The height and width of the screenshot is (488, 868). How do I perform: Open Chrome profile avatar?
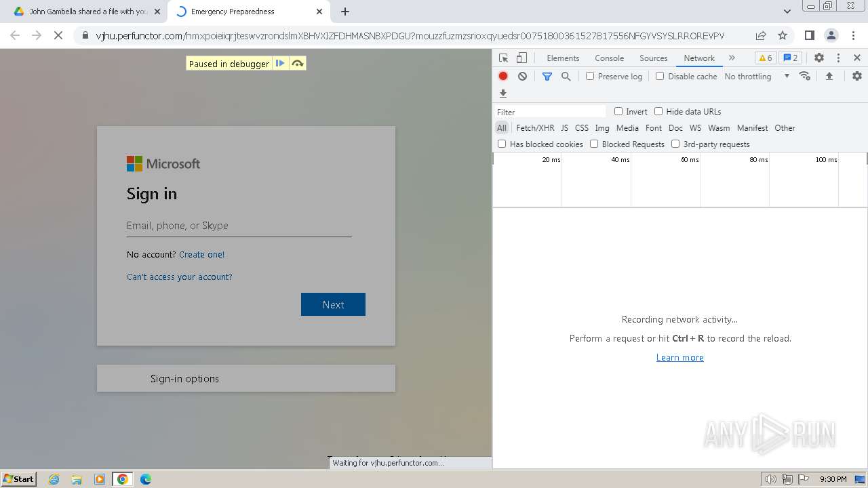[831, 35]
